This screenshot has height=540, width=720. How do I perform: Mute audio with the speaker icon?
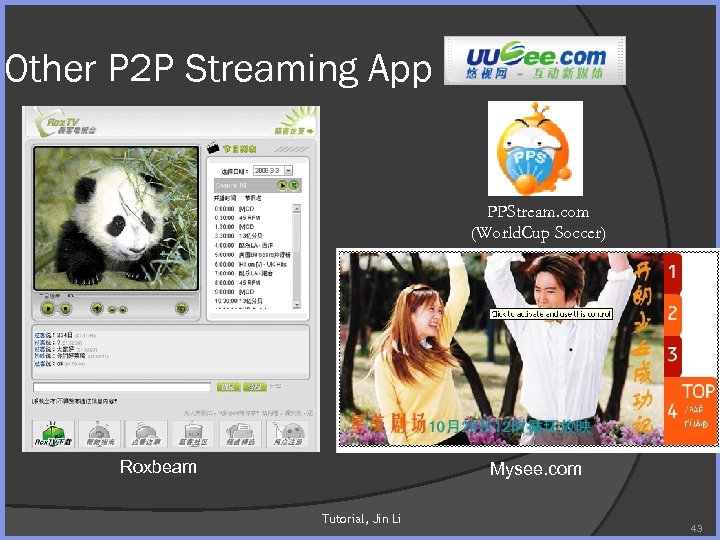(x=96, y=308)
